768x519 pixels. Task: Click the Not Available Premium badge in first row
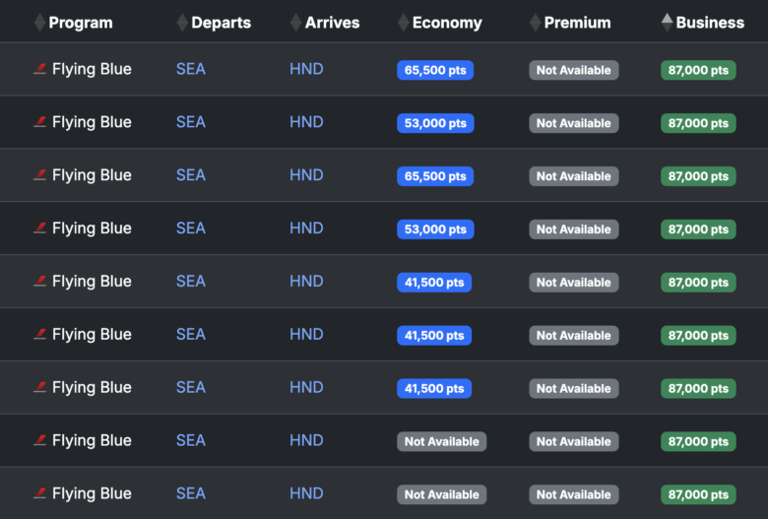[574, 70]
